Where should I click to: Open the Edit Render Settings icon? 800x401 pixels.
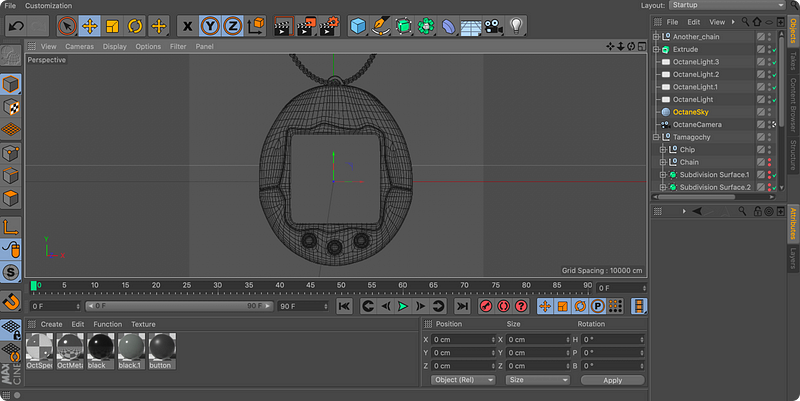[328, 25]
